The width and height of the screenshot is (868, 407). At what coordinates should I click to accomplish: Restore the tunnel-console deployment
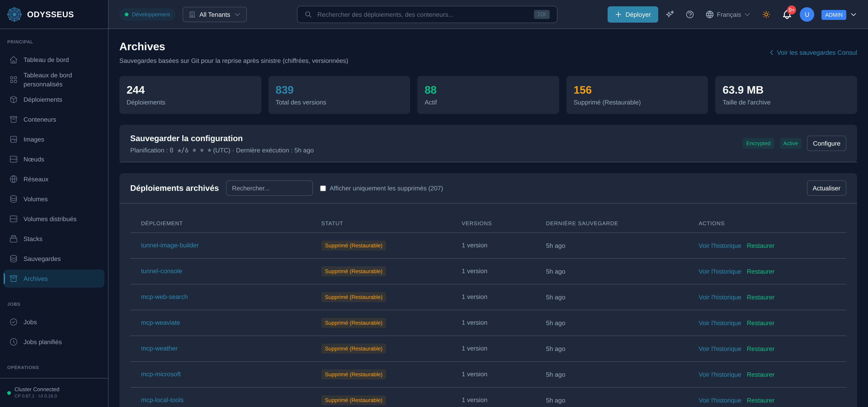click(760, 271)
